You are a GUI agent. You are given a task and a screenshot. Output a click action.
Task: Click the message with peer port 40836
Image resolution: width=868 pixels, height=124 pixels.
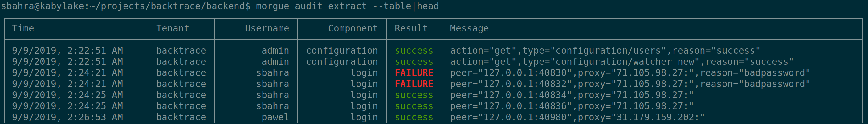572,106
